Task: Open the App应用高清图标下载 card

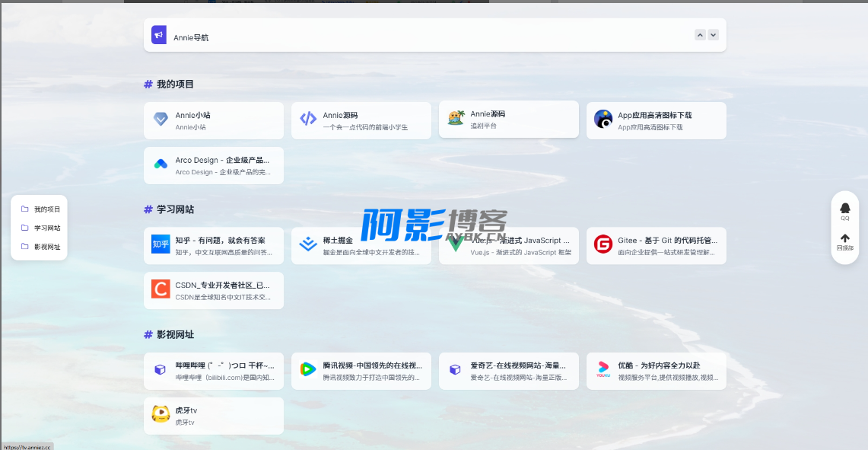Action: pos(656,120)
